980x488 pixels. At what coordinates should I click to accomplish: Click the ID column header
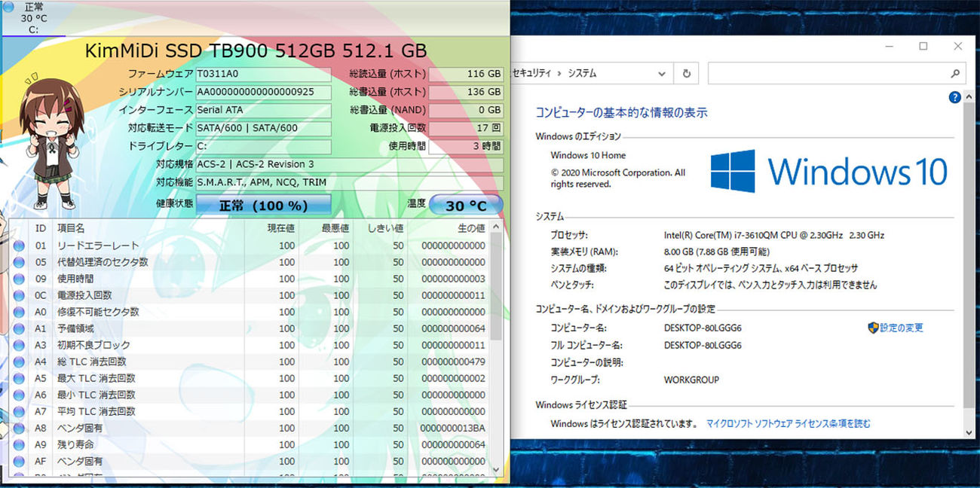tap(41, 227)
